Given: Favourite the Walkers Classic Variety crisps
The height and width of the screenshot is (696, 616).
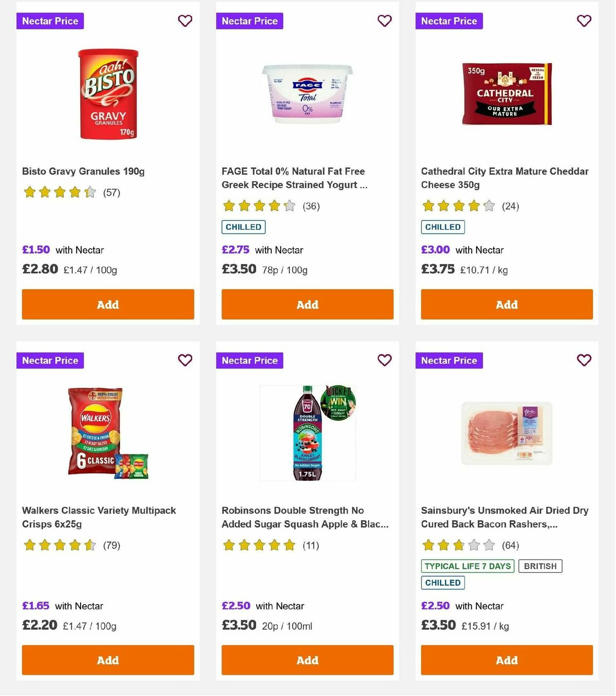Looking at the screenshot, I should pyautogui.click(x=185, y=361).
